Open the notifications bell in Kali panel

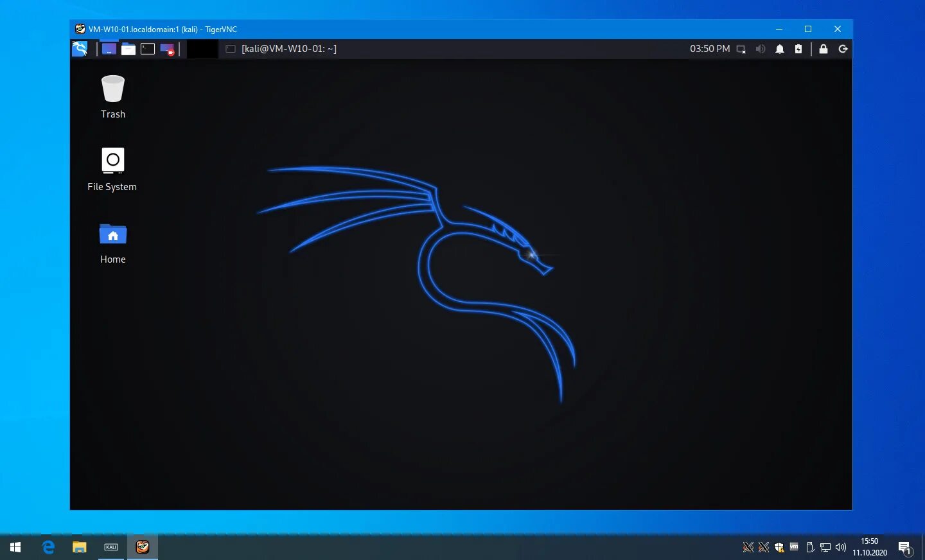[780, 49]
